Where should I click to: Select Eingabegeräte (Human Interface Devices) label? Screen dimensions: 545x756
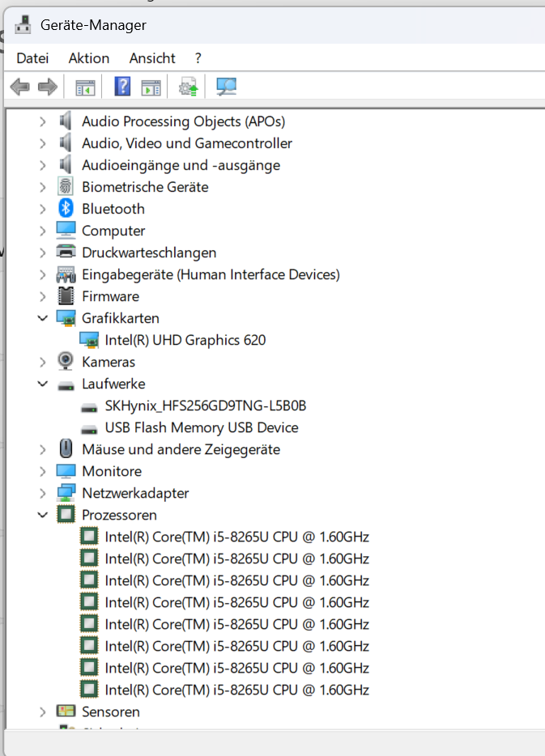pyautogui.click(x=211, y=274)
